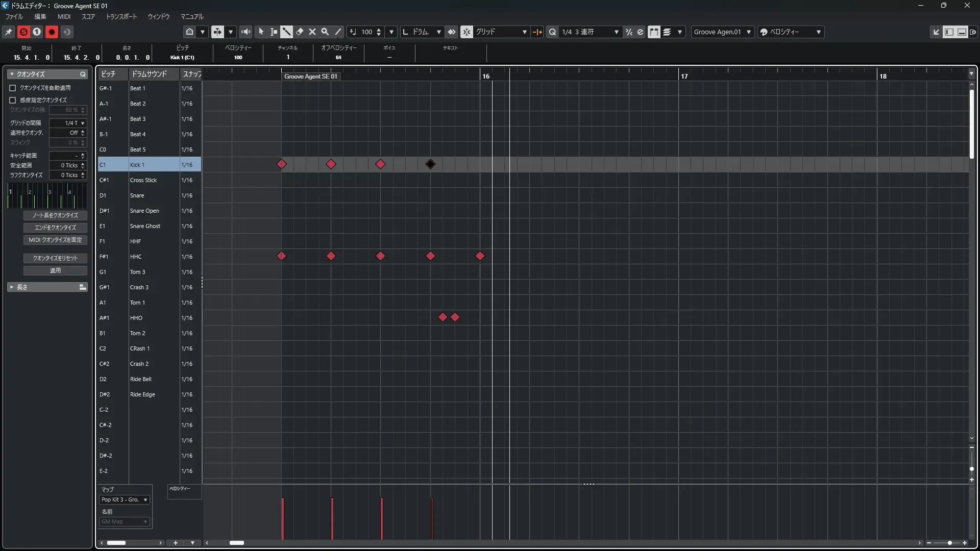This screenshot has height=551, width=980.
Task: Click the 適用 apply button
Action: pyautogui.click(x=55, y=270)
